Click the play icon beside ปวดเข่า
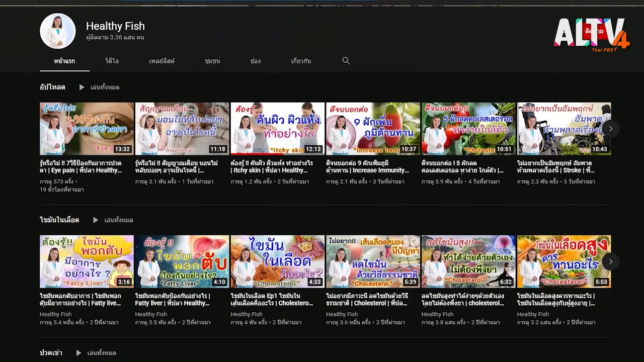Image resolution: width=644 pixels, height=362 pixels. (x=78, y=352)
